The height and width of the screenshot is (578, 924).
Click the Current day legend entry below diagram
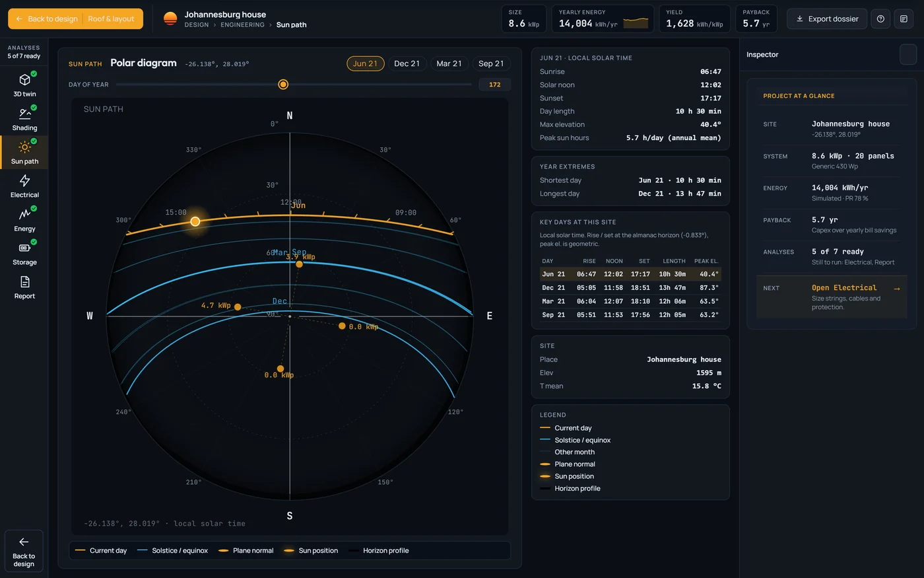pos(101,551)
